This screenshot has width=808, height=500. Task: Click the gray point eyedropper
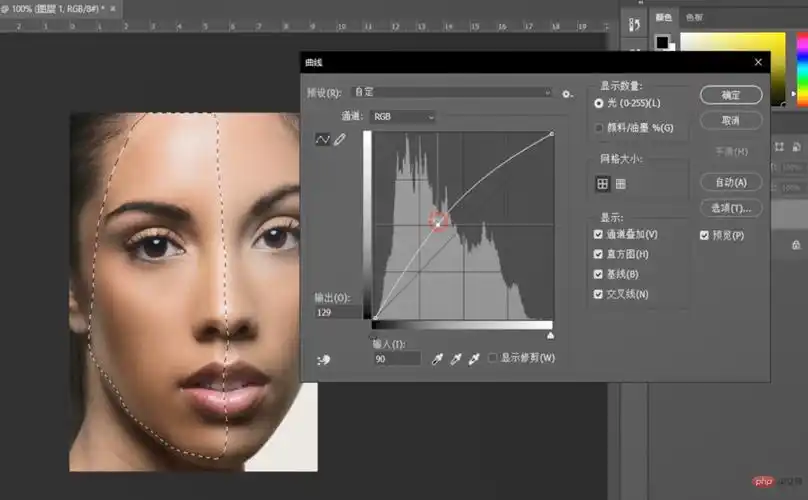coord(456,358)
